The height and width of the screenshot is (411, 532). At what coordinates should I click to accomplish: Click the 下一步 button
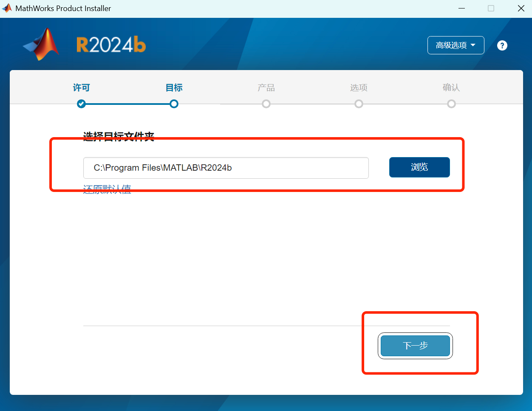point(415,346)
